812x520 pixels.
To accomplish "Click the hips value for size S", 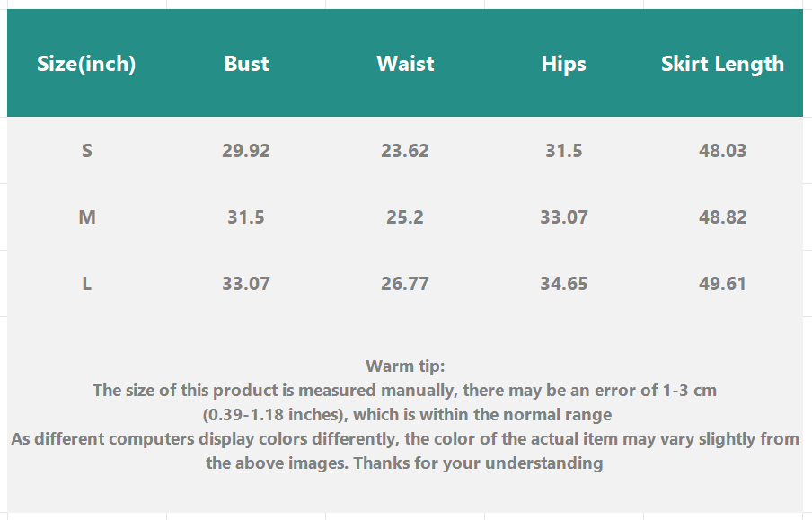I will [x=563, y=151].
